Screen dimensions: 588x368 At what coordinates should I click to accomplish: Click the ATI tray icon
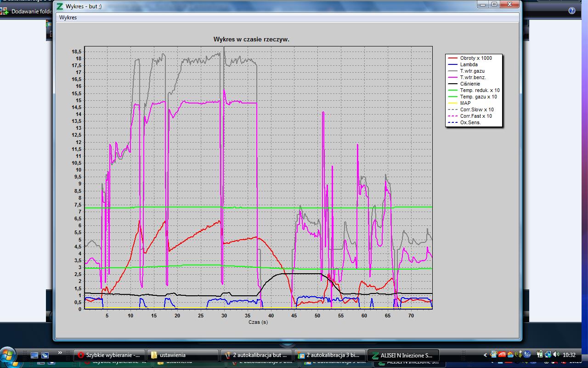coord(502,355)
